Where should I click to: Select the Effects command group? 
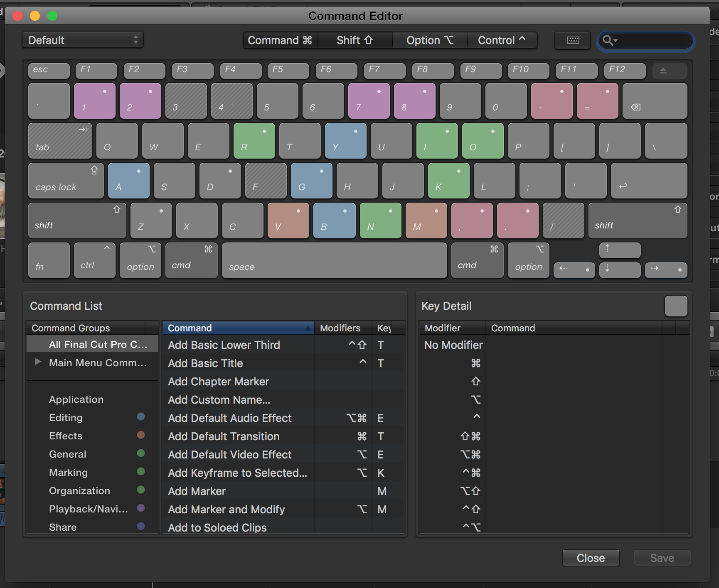pyautogui.click(x=92, y=436)
